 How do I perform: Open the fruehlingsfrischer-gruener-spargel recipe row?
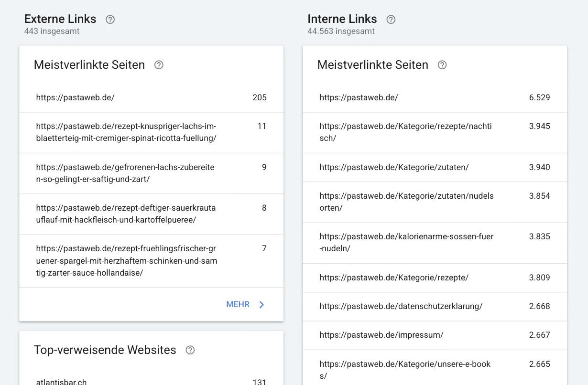152,261
